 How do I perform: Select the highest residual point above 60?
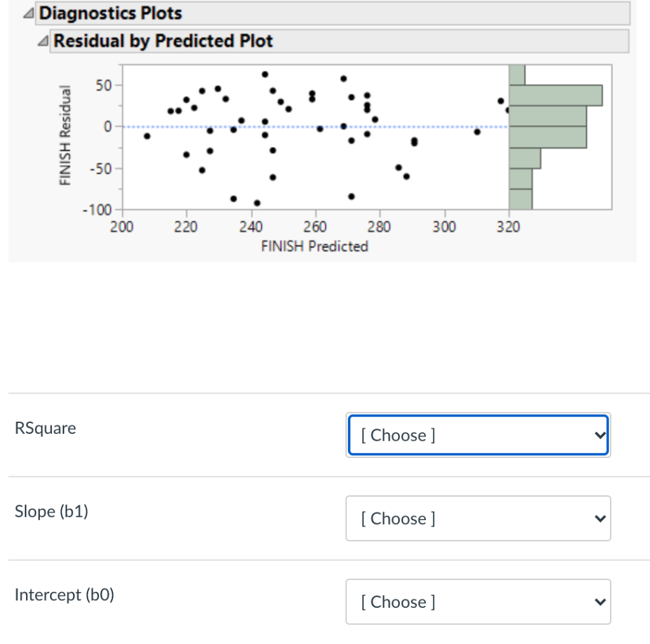264,74
